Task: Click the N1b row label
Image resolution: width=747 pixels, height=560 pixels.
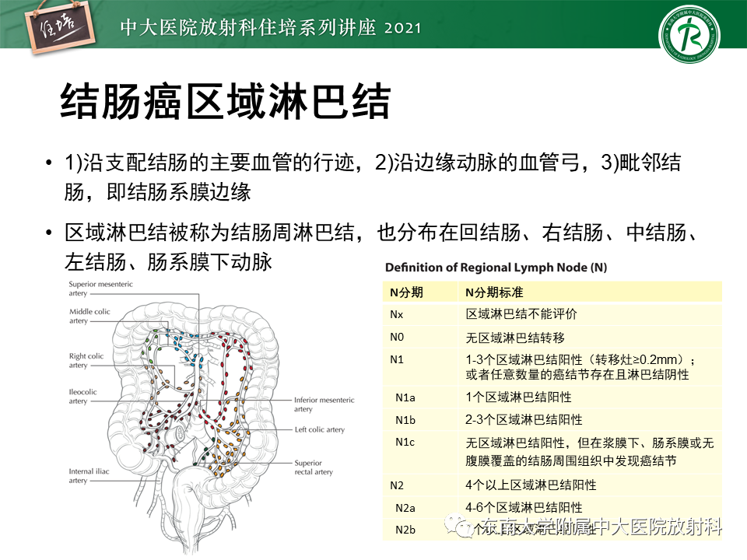Action: tap(405, 420)
